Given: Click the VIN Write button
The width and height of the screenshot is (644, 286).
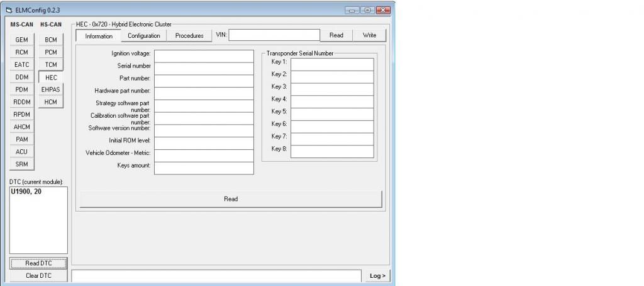Looking at the screenshot, I should (369, 35).
